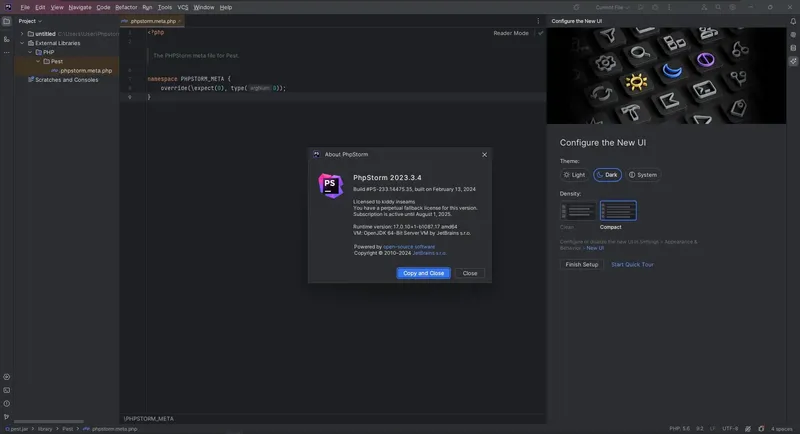The width and height of the screenshot is (800, 434).
Task: Close the About PhpStorm dialog with X
Action: pos(484,155)
